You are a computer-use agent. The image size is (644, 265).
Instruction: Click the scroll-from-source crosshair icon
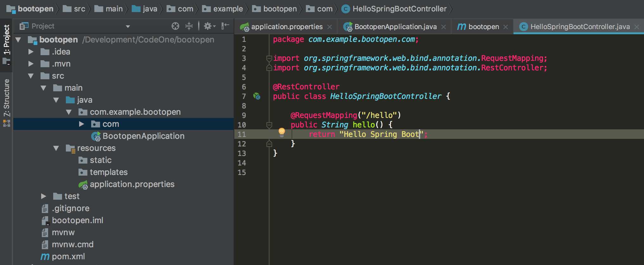point(175,26)
